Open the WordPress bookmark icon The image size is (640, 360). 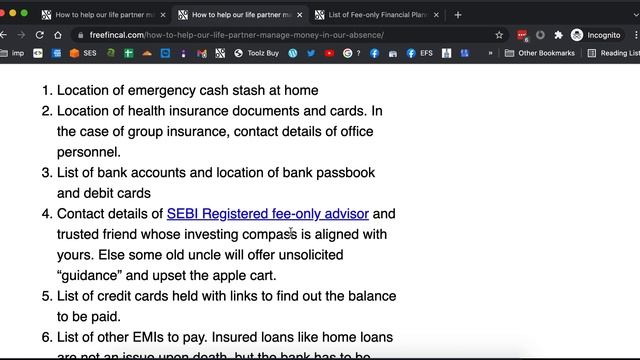pos(293,53)
